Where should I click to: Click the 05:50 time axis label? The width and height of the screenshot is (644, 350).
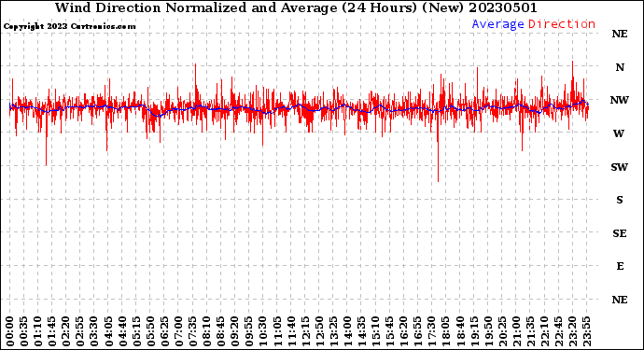[x=150, y=331]
